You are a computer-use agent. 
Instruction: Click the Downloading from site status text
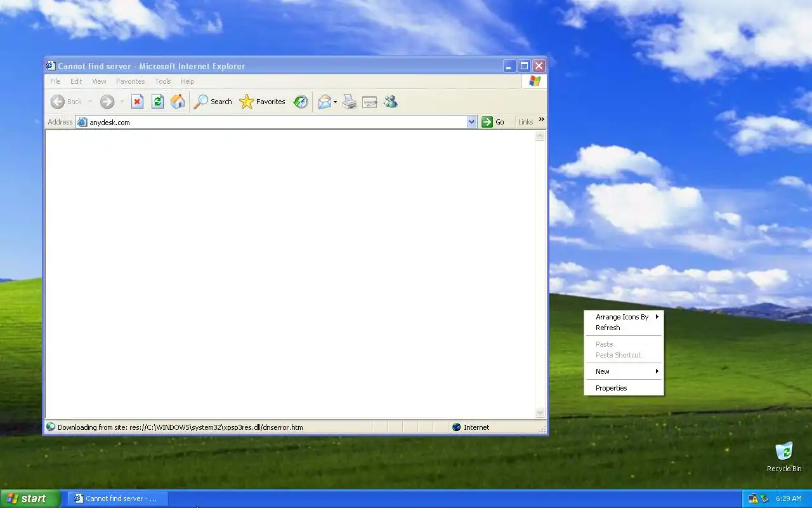click(x=180, y=427)
